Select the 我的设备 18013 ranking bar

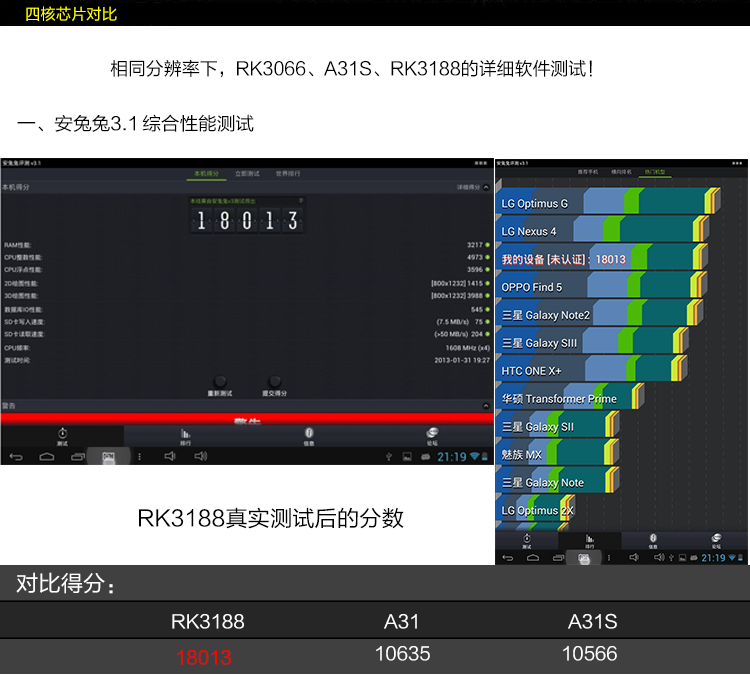pos(601,257)
